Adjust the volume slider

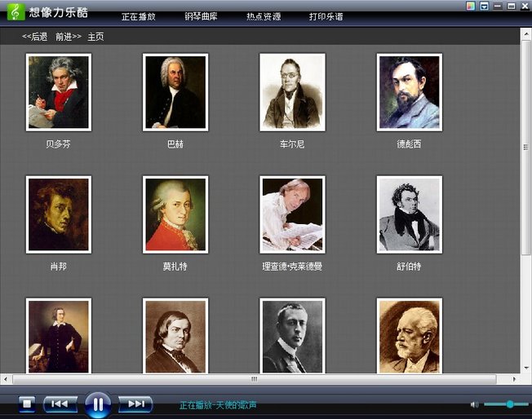(x=506, y=404)
